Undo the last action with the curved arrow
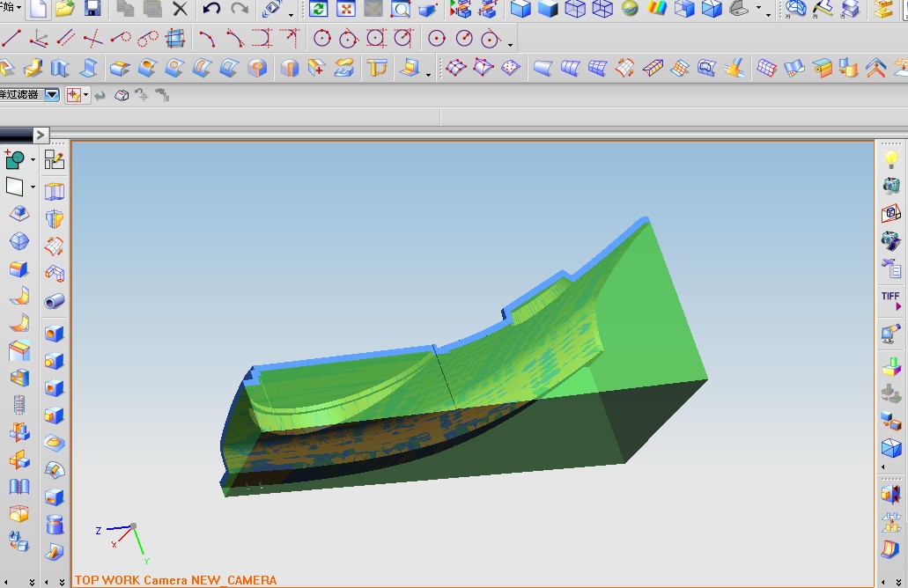 211,9
